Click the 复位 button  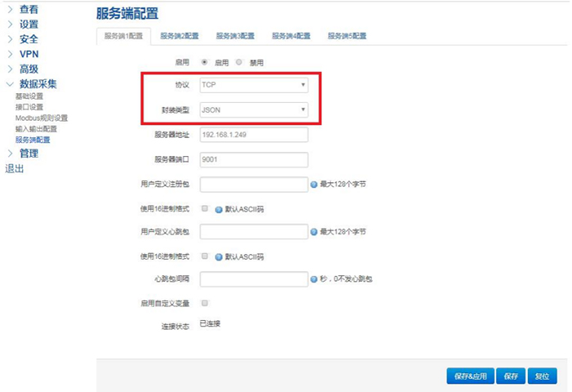[x=543, y=376]
